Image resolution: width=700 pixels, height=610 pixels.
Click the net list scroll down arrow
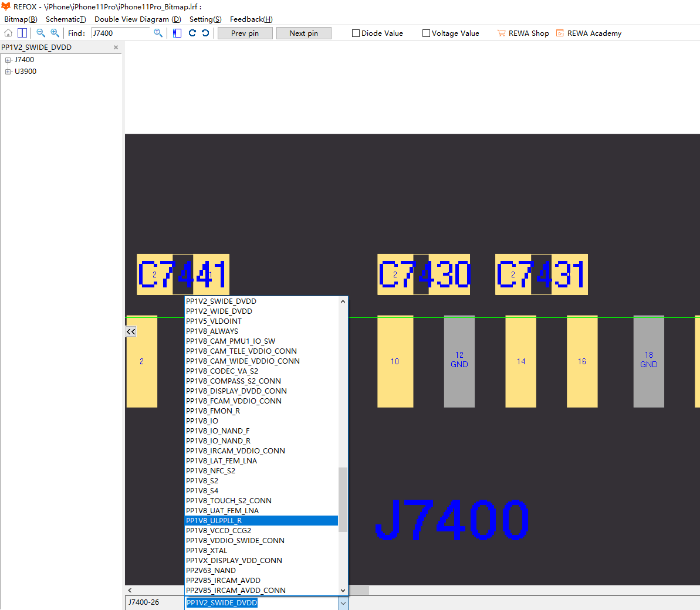pos(343,591)
